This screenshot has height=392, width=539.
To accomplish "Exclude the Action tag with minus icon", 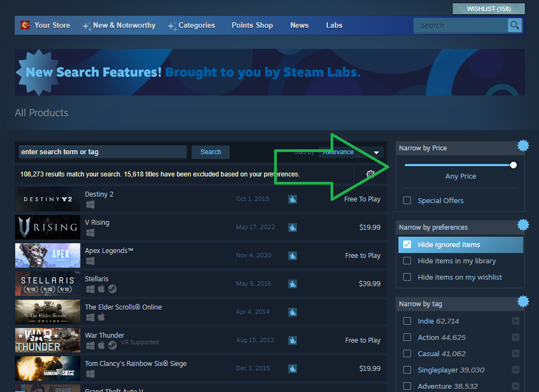I will point(515,337).
